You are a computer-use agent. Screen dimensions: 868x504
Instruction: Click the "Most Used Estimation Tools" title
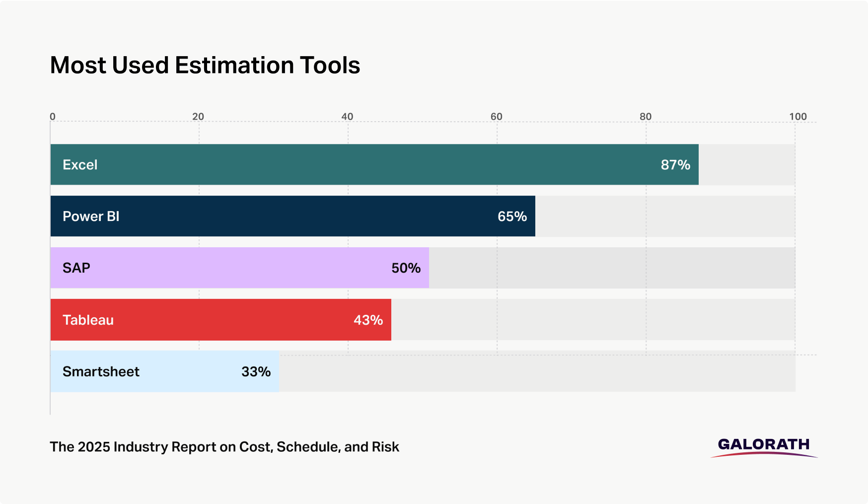click(x=205, y=65)
